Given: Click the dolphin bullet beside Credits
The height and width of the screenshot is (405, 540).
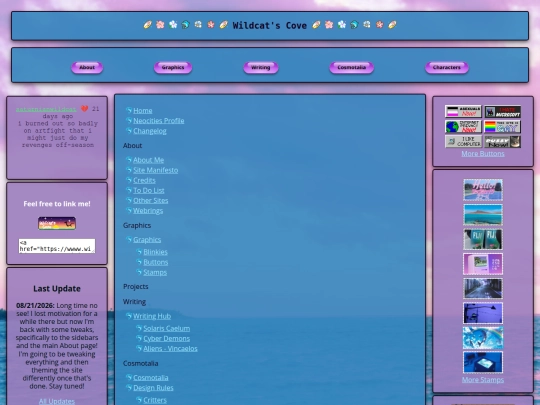Looking at the screenshot, I should pyautogui.click(x=129, y=180).
